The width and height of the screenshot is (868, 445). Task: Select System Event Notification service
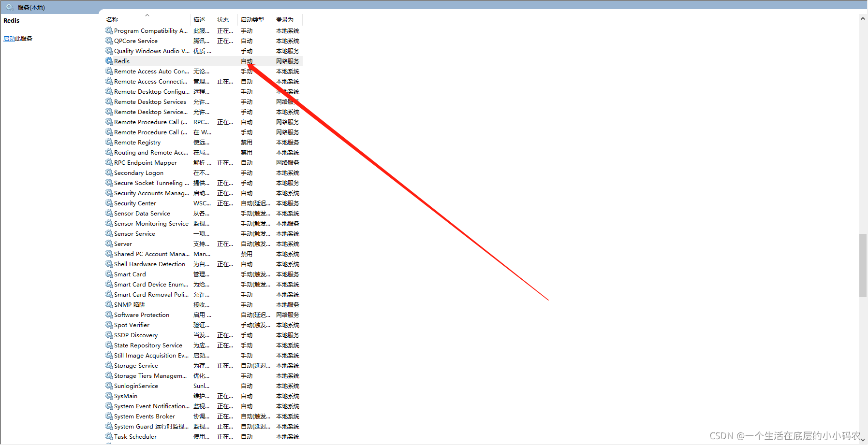[204, 406]
